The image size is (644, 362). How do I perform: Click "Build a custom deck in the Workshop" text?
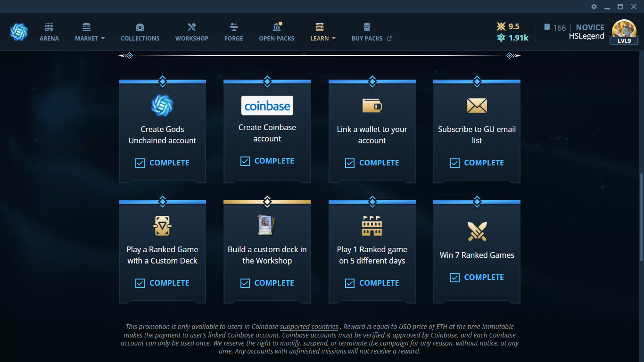[x=267, y=255]
